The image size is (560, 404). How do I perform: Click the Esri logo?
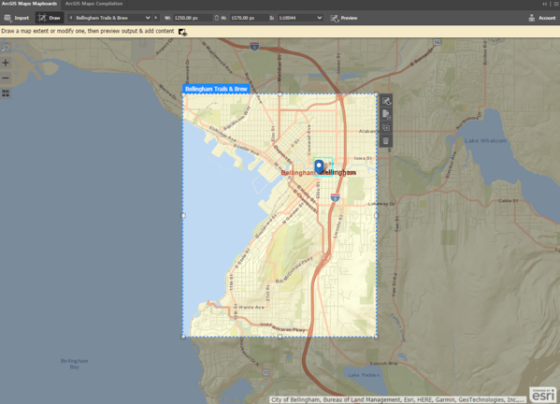pyautogui.click(x=543, y=394)
